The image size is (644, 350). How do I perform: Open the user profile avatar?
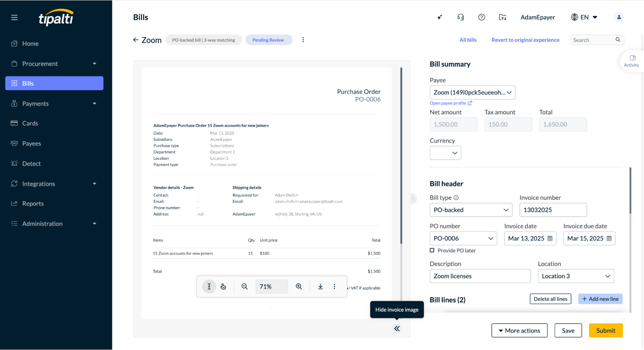coord(619,17)
